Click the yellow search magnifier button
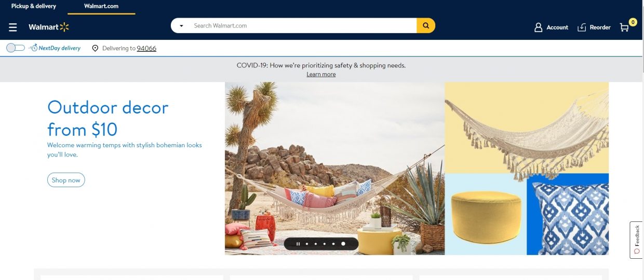This screenshot has height=280, width=644. click(425, 25)
